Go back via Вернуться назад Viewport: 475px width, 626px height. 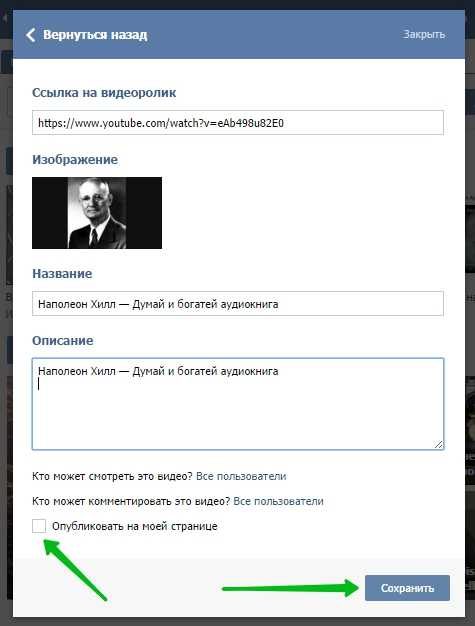[95, 35]
